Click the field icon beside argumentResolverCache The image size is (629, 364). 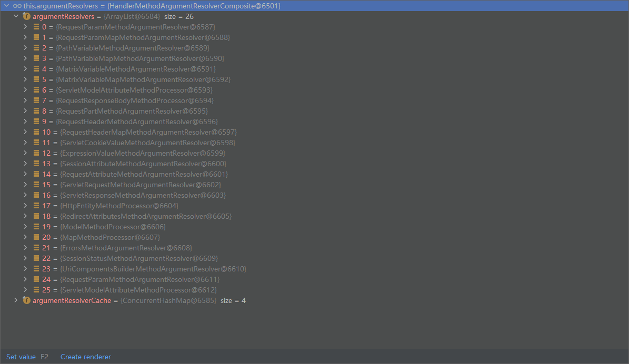point(26,300)
